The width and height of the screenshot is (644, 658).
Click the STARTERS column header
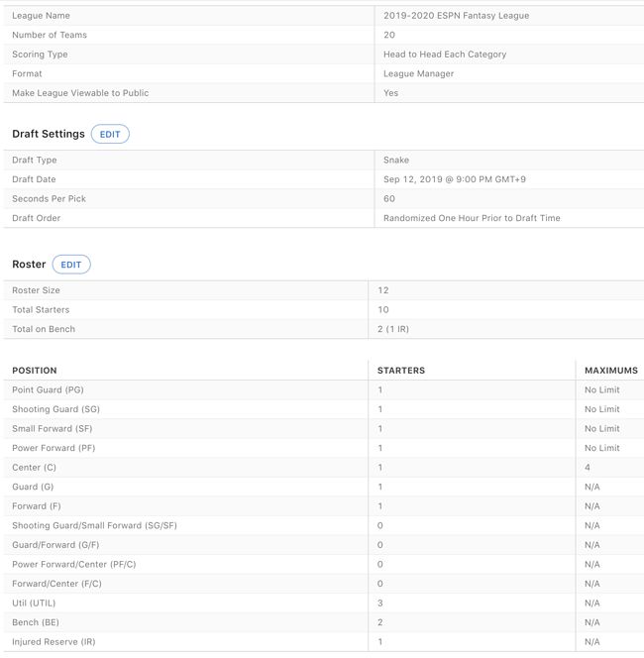(401, 371)
